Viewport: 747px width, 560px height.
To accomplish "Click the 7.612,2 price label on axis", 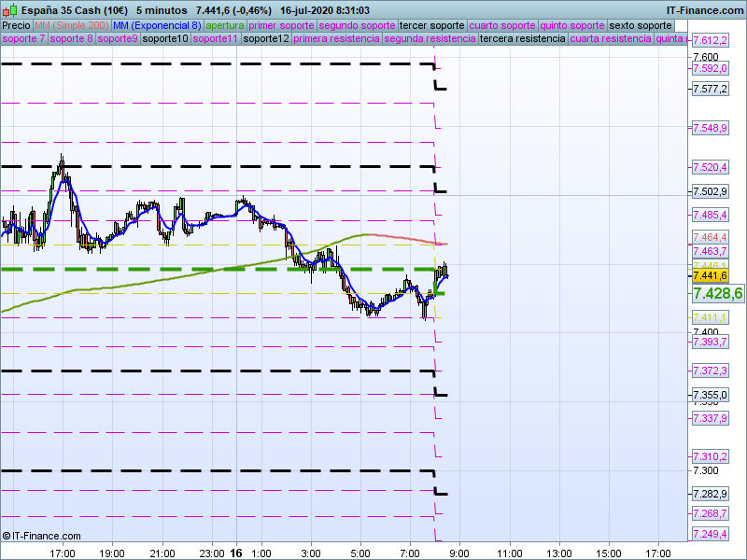I will pyautogui.click(x=710, y=41).
